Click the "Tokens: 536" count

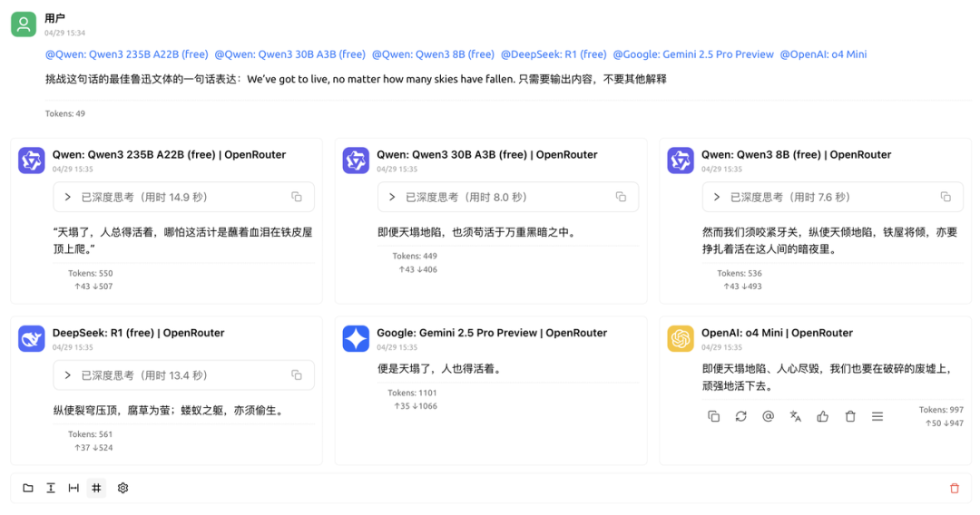(740, 274)
